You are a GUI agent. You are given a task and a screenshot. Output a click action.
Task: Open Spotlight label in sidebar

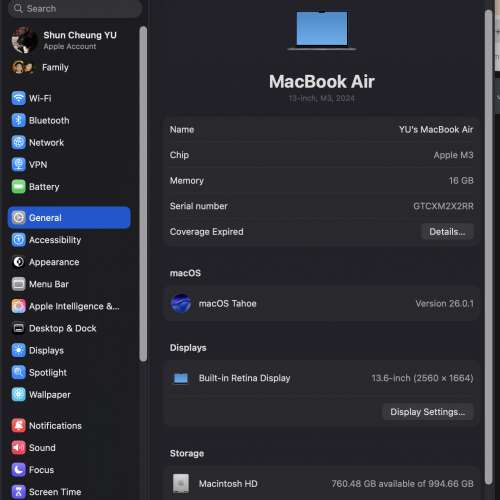(x=48, y=373)
